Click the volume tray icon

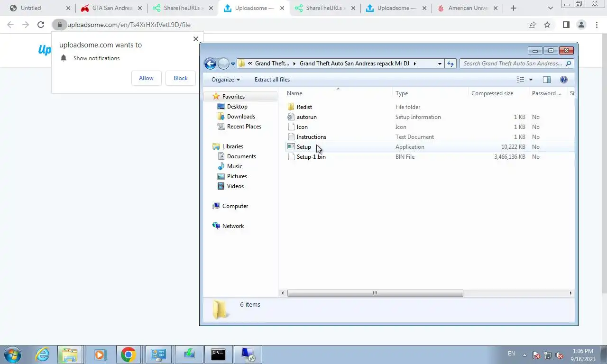559,355
